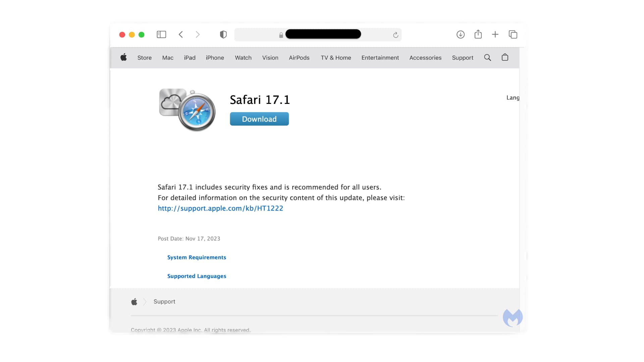
Task: Open the Support menu item
Action: pyautogui.click(x=463, y=58)
